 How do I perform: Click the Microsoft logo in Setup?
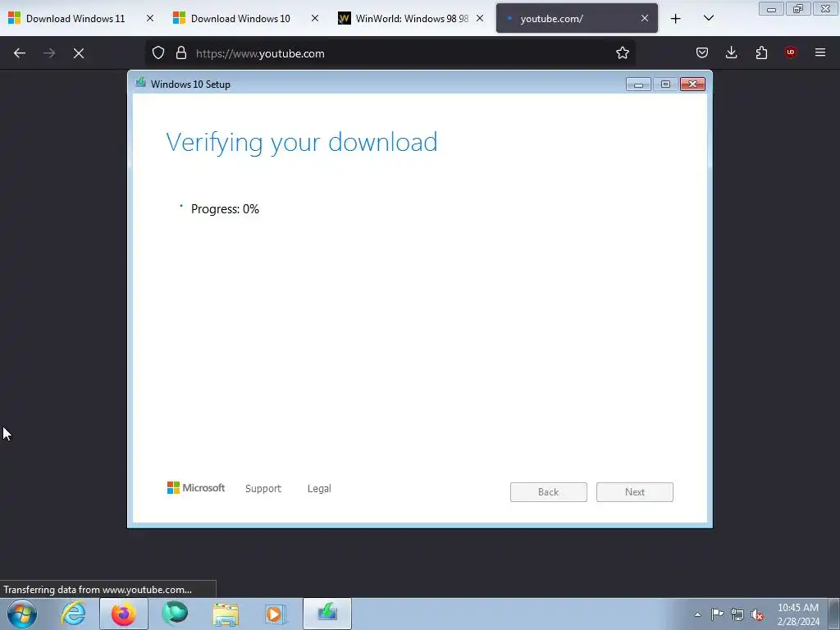click(195, 487)
